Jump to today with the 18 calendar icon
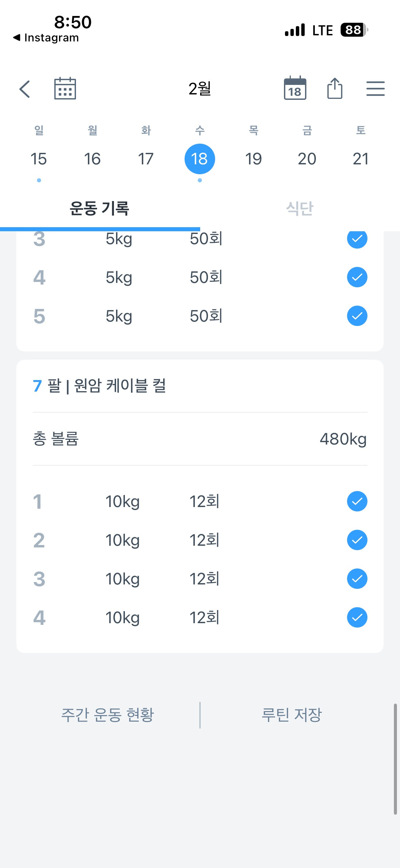Viewport: 400px width, 868px height. [295, 88]
